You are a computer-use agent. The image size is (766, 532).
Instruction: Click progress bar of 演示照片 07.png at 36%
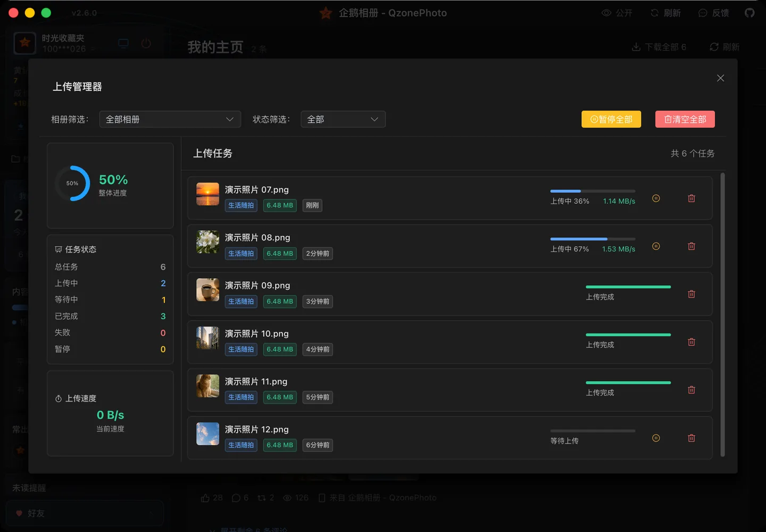pyautogui.click(x=593, y=191)
